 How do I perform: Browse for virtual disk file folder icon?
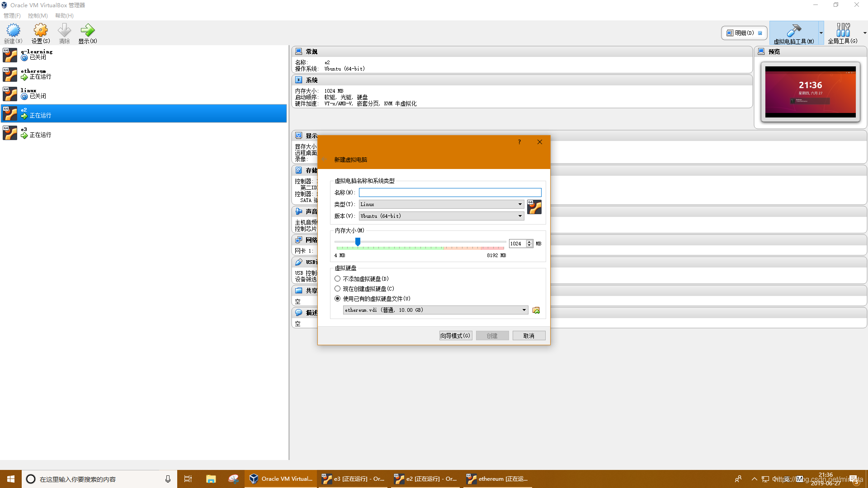[x=536, y=310]
